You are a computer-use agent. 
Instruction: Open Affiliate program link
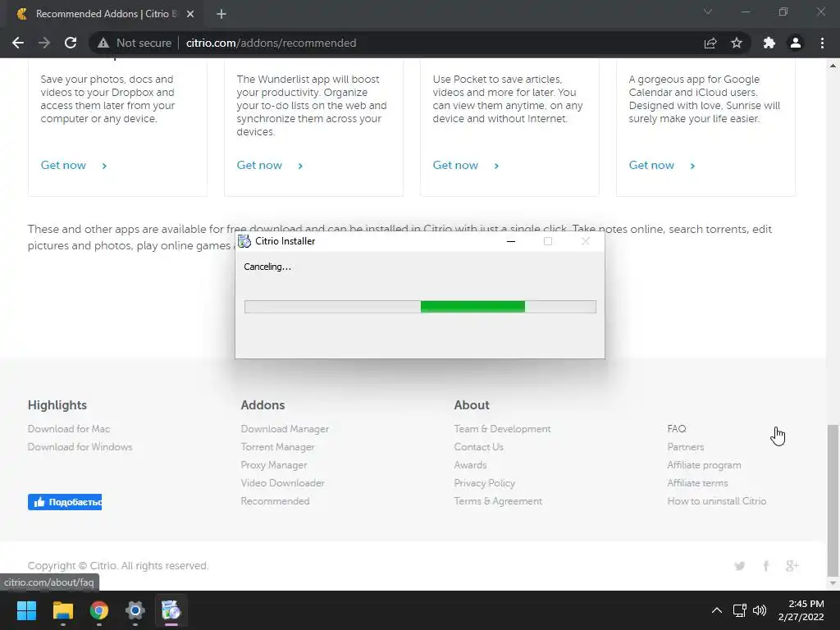coord(704,465)
